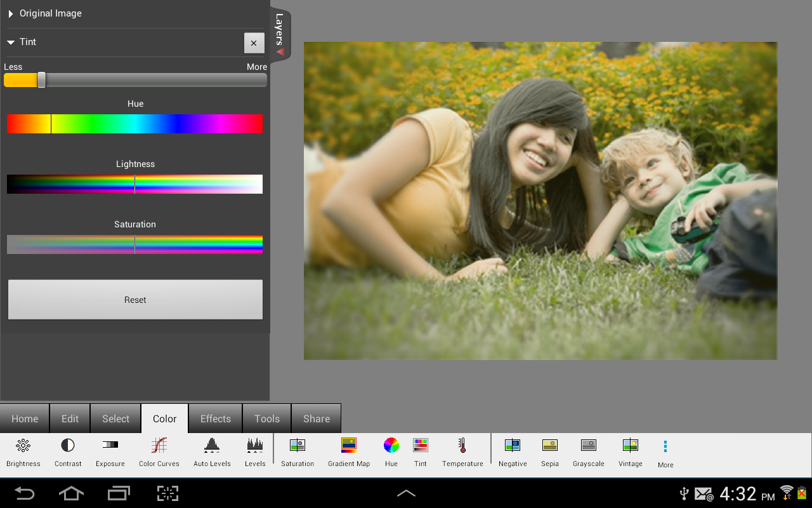
Task: Switch to the Tools tab
Action: point(267,418)
